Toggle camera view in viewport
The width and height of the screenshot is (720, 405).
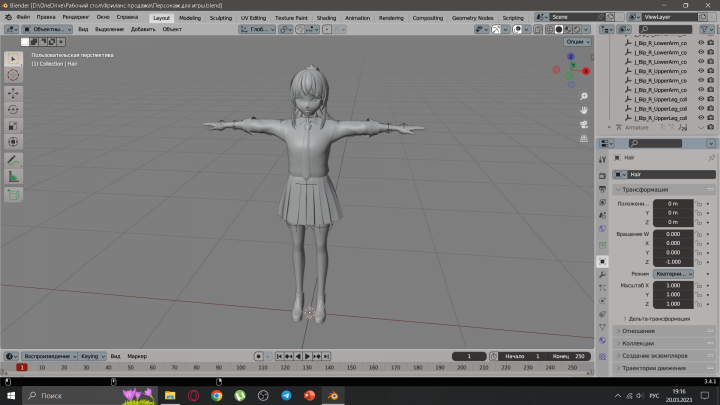(584, 124)
